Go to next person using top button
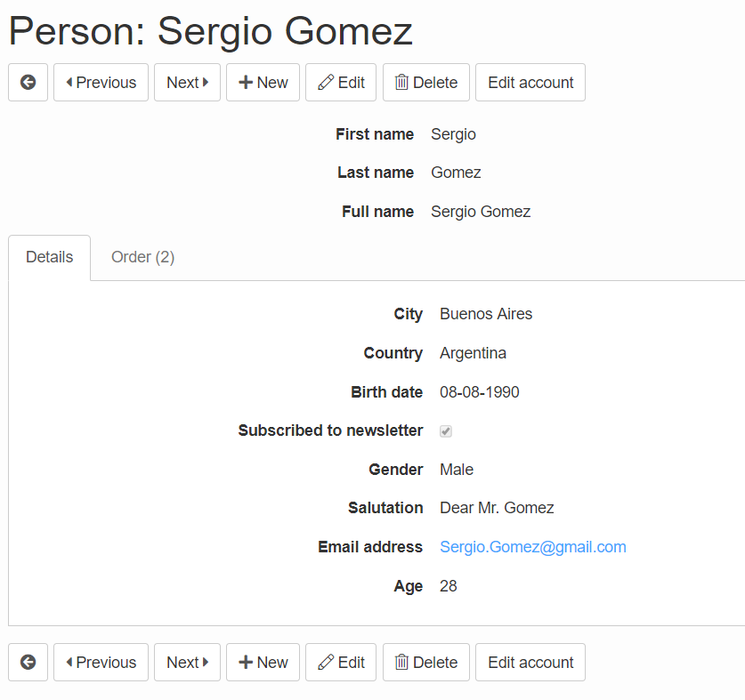 tap(187, 82)
